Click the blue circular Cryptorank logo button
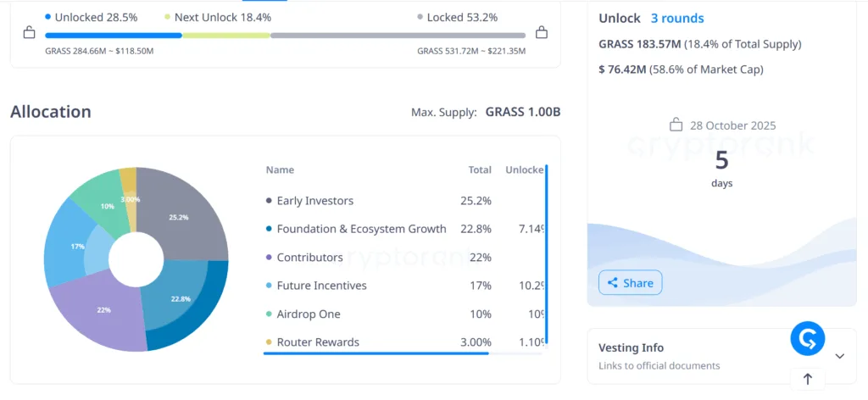Viewport: 868px width, 400px height. point(807,339)
